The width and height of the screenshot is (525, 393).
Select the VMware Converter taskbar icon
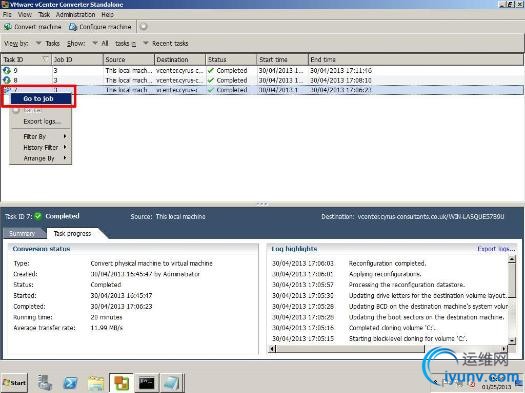[x=121, y=383]
